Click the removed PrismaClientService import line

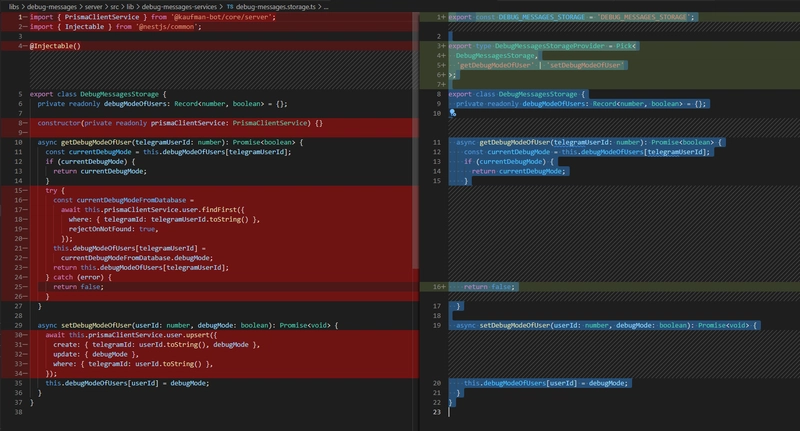point(153,17)
